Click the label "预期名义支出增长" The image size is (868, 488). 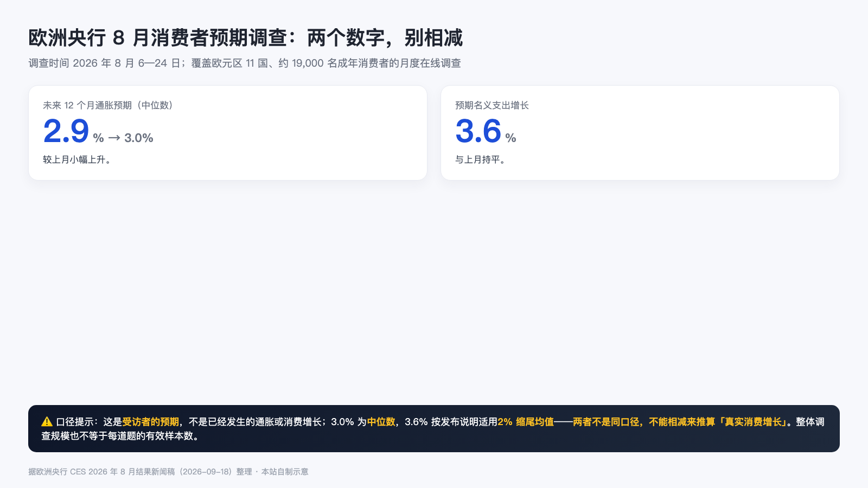(492, 105)
